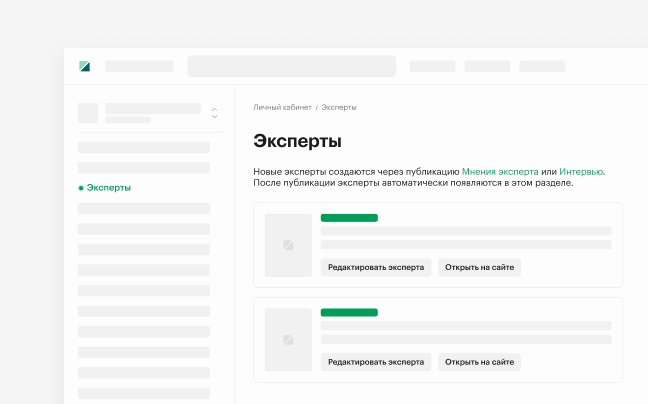Click Редактировать эксперта on the second card
Viewport: 648px width, 404px height.
[x=376, y=362]
